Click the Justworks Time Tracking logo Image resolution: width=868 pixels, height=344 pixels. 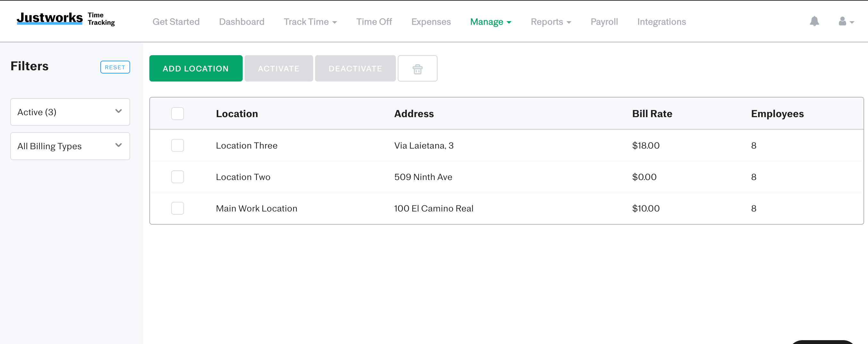tap(65, 19)
